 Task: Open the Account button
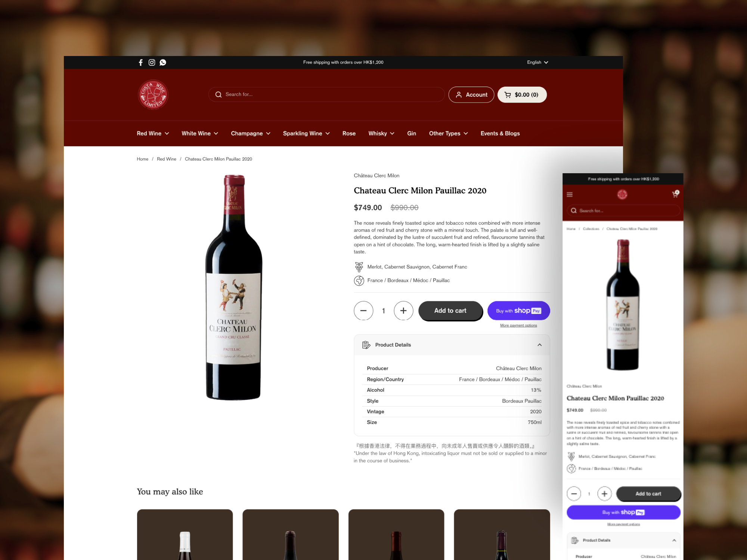click(471, 95)
